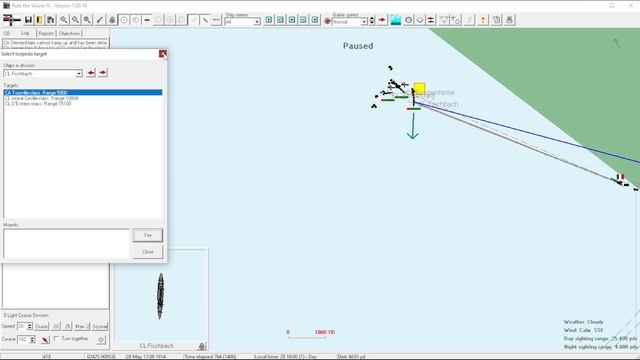Click the first teal square toolbar icon

(269, 20)
